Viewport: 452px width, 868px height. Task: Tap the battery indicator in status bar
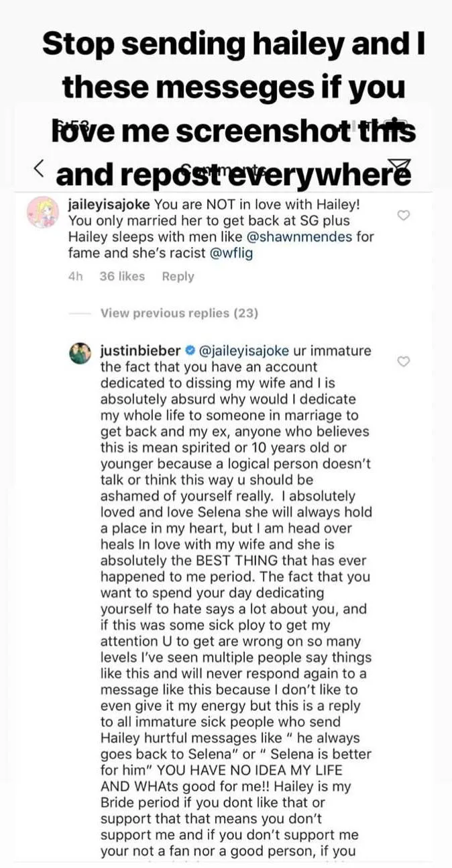click(x=396, y=124)
